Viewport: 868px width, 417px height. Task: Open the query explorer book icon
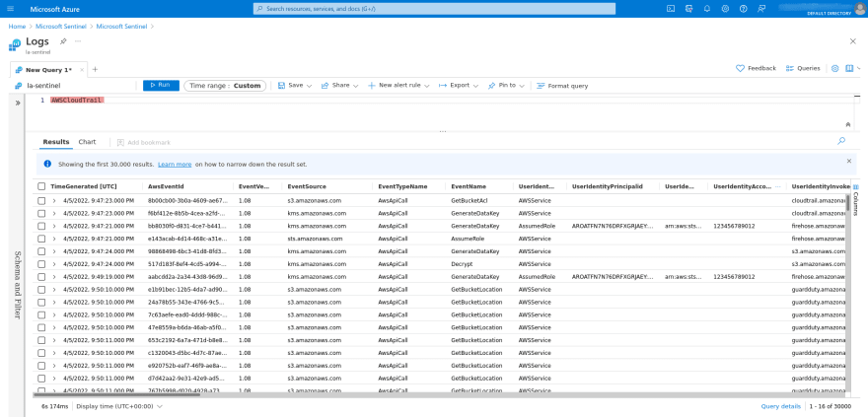849,69
